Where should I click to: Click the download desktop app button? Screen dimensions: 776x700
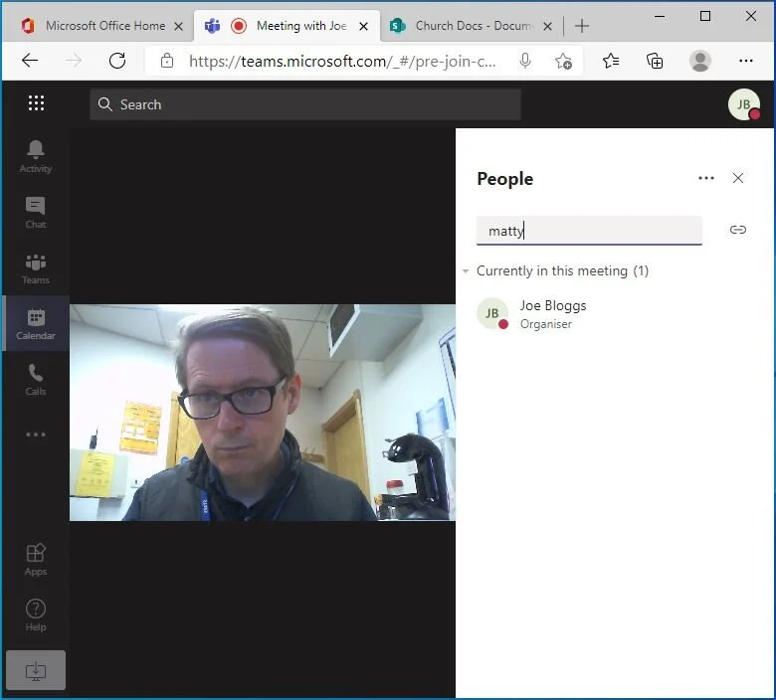(36, 670)
